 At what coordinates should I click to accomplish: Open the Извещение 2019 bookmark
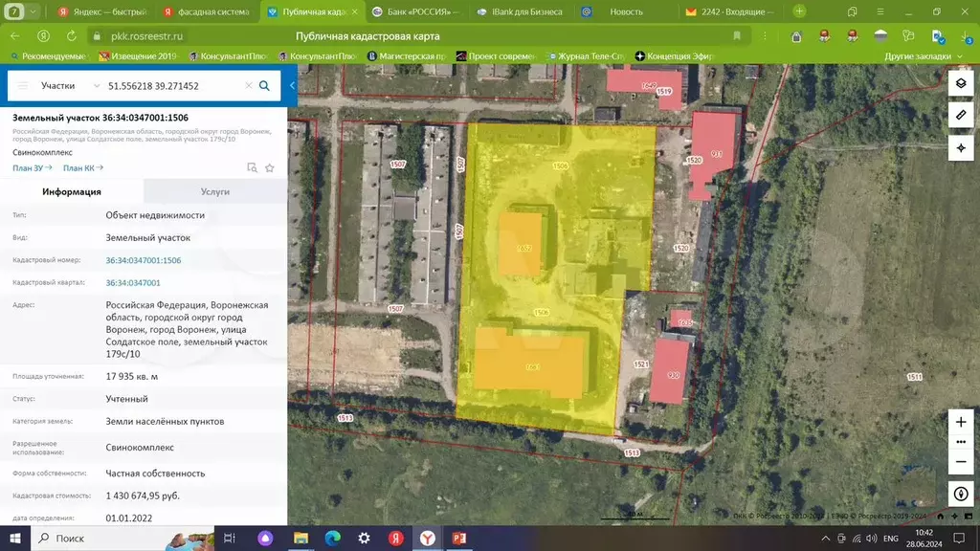(x=138, y=56)
